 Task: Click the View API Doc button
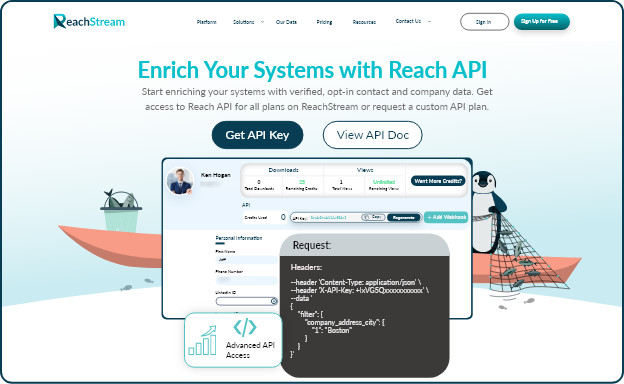[372, 135]
